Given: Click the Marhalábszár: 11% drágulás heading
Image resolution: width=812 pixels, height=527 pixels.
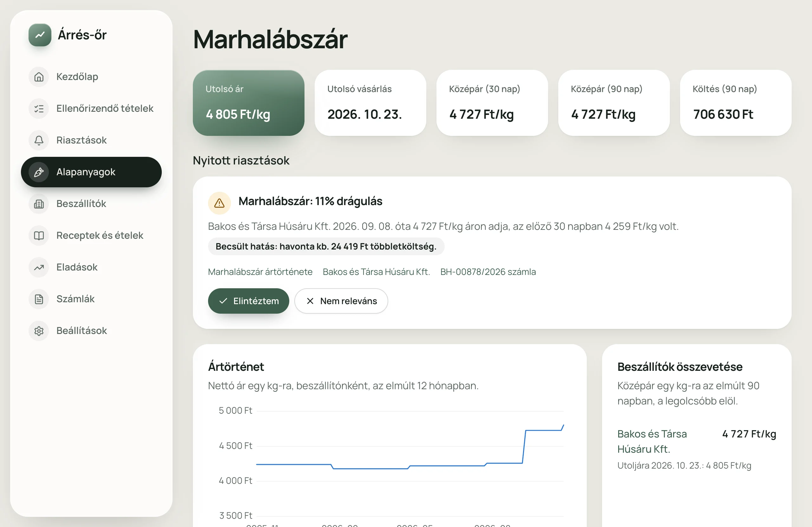Looking at the screenshot, I should (x=310, y=202).
